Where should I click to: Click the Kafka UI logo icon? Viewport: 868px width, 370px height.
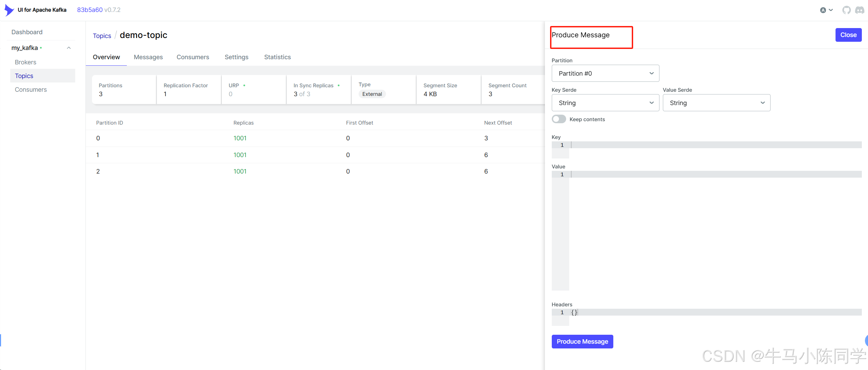(x=9, y=10)
